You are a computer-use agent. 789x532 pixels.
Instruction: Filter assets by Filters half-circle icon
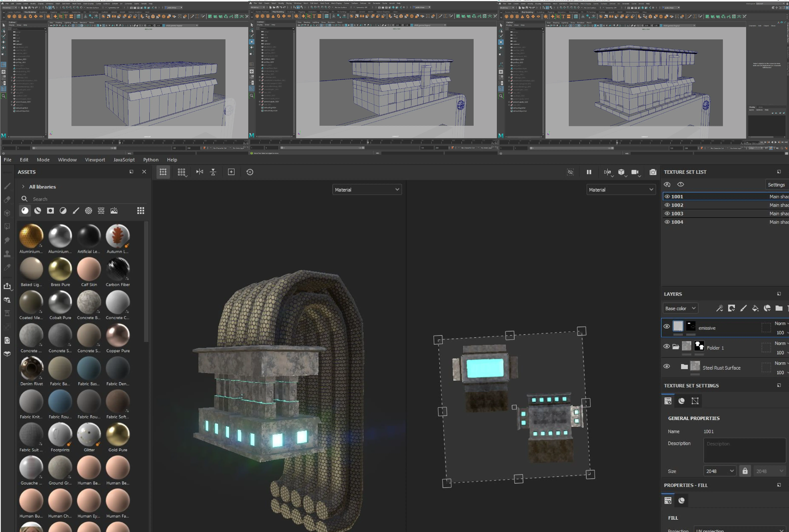[63, 211]
